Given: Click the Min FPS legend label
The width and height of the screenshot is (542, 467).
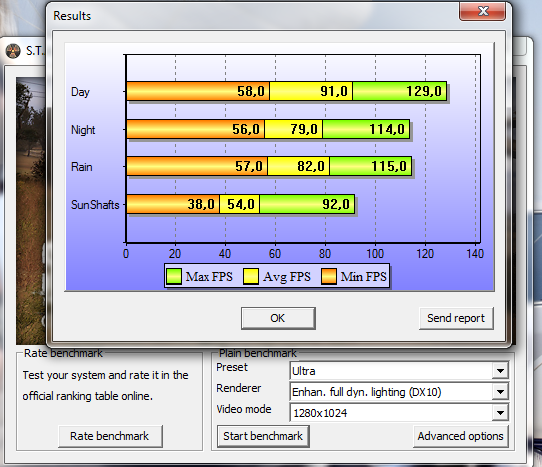Looking at the screenshot, I should (364, 277).
